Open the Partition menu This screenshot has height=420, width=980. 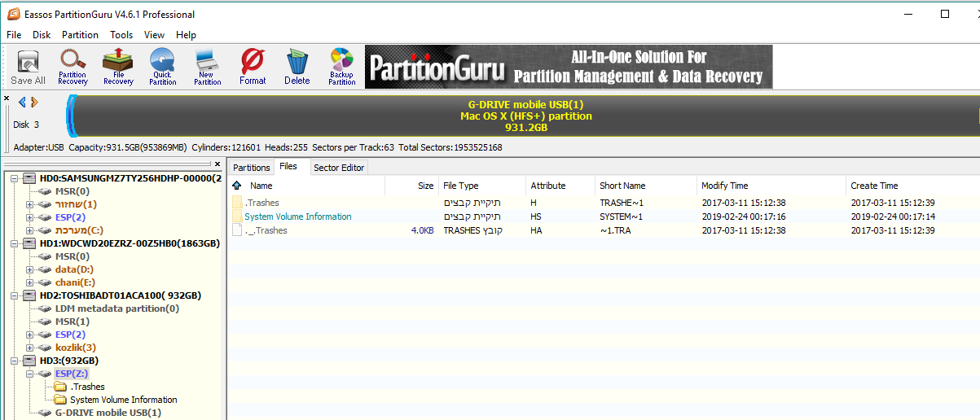click(80, 35)
